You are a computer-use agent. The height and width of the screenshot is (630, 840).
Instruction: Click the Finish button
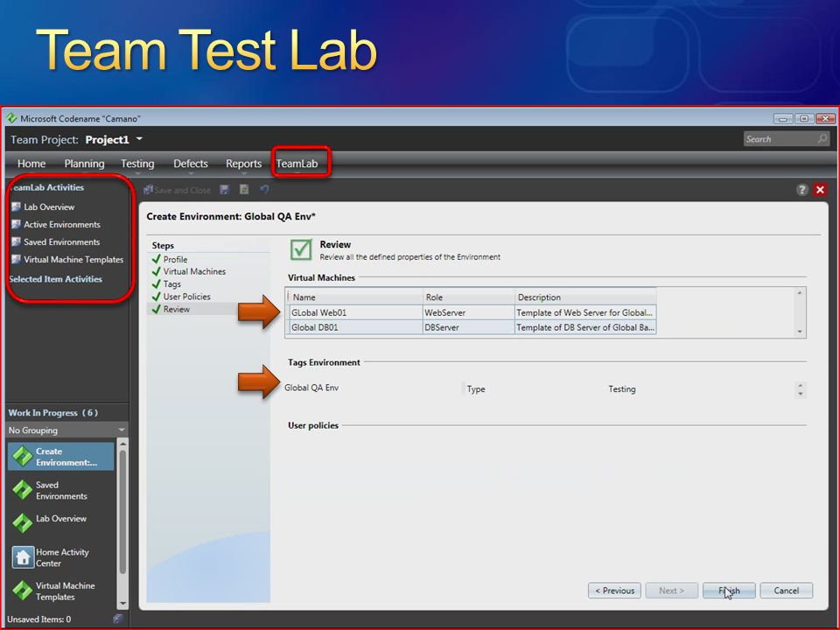(x=729, y=591)
